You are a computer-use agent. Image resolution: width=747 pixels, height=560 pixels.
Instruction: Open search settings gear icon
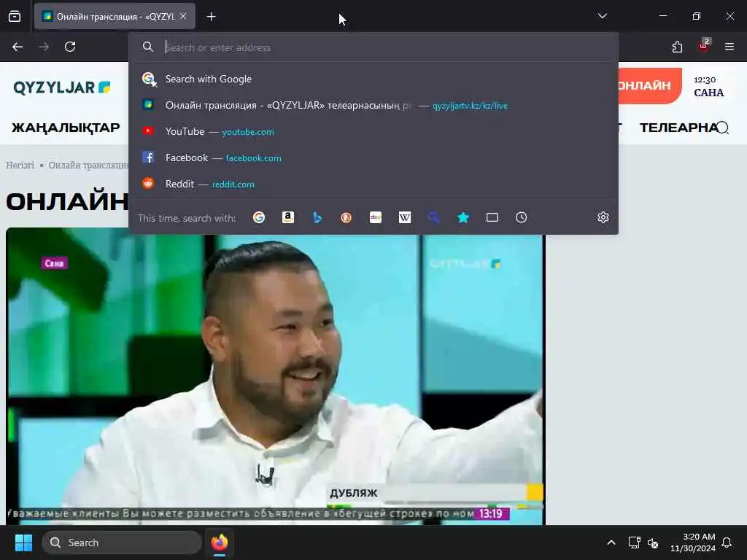(603, 217)
